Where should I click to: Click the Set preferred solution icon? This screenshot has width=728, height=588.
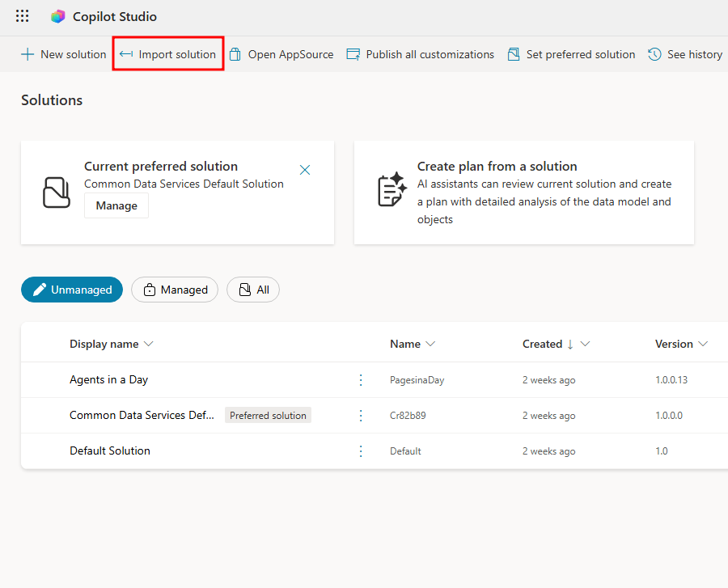514,54
